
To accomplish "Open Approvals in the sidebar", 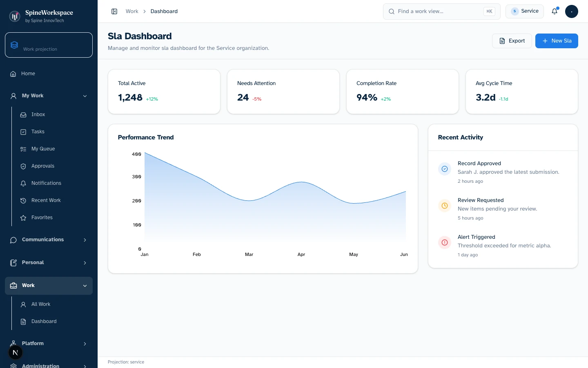I will pos(54,166).
